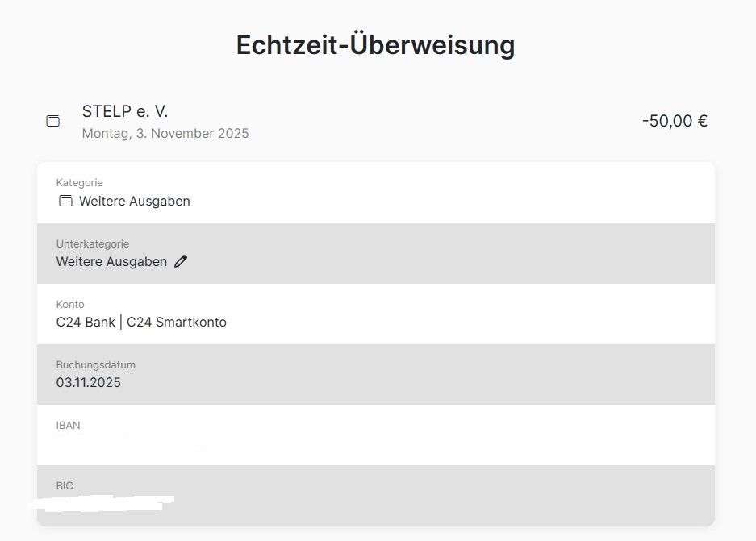Click the wallet icon in the Kategorie row
Screen dimensions: 756x541
click(x=66, y=201)
